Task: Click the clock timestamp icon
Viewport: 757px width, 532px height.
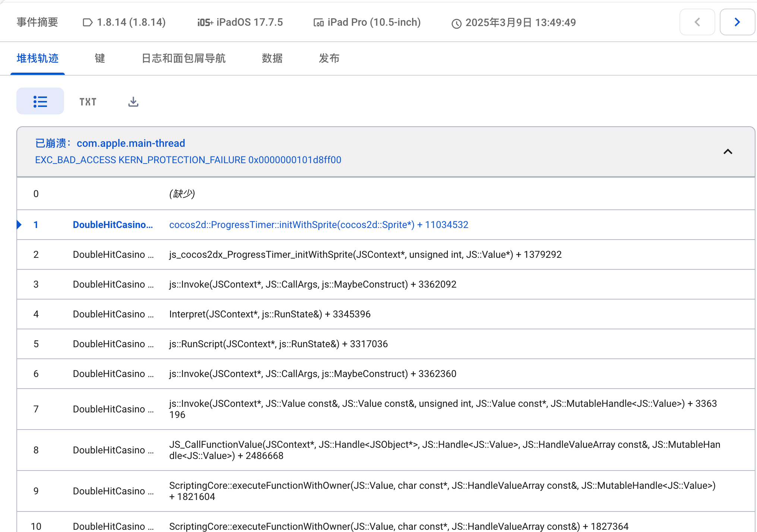Action: (x=456, y=23)
